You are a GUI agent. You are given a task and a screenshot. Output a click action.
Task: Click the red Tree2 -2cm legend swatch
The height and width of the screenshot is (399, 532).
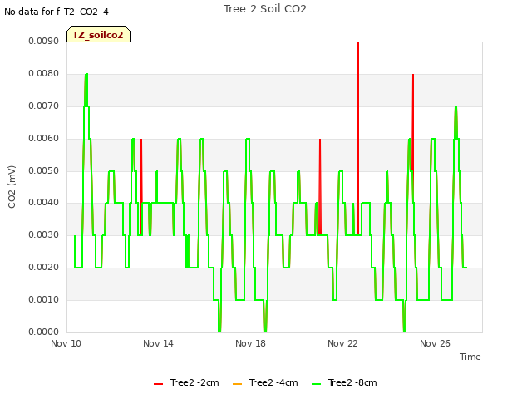coord(158,384)
